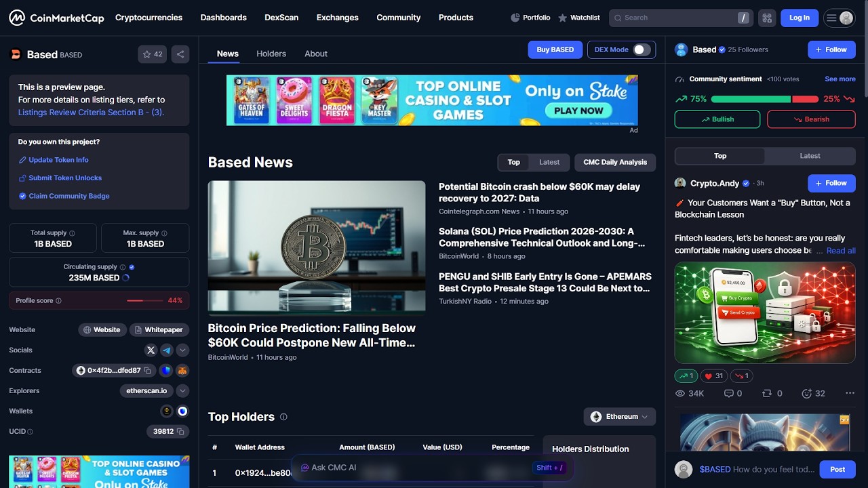Switch news filter to Top

pyautogui.click(x=514, y=162)
